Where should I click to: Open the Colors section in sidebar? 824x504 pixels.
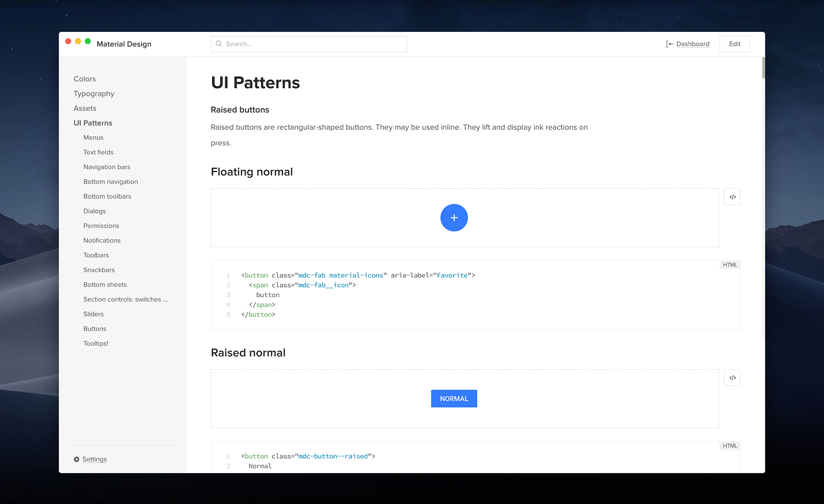pos(84,79)
